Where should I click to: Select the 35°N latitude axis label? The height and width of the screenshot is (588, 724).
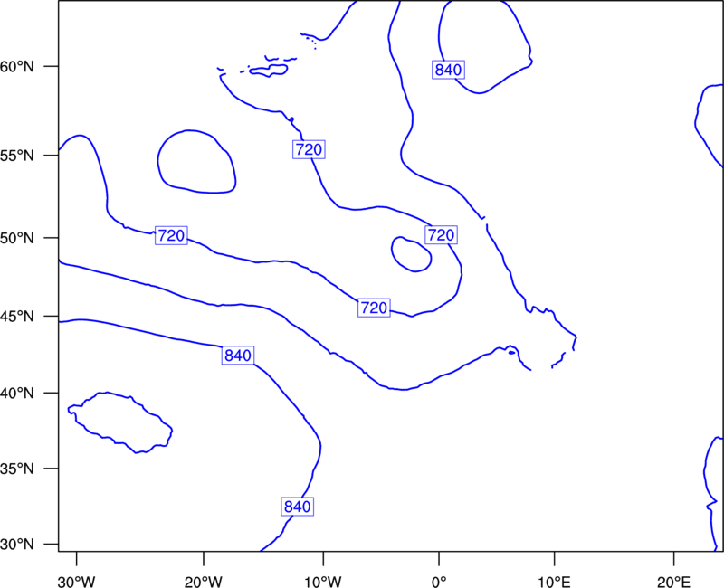click(x=17, y=469)
